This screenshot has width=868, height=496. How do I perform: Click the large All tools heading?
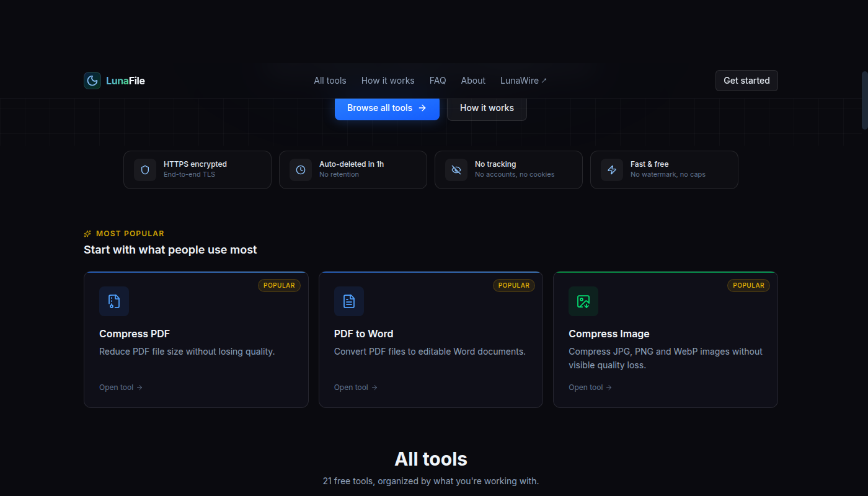tap(431, 459)
